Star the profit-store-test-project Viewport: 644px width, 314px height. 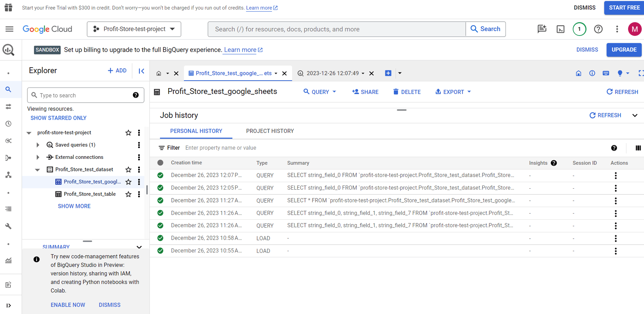(x=128, y=133)
